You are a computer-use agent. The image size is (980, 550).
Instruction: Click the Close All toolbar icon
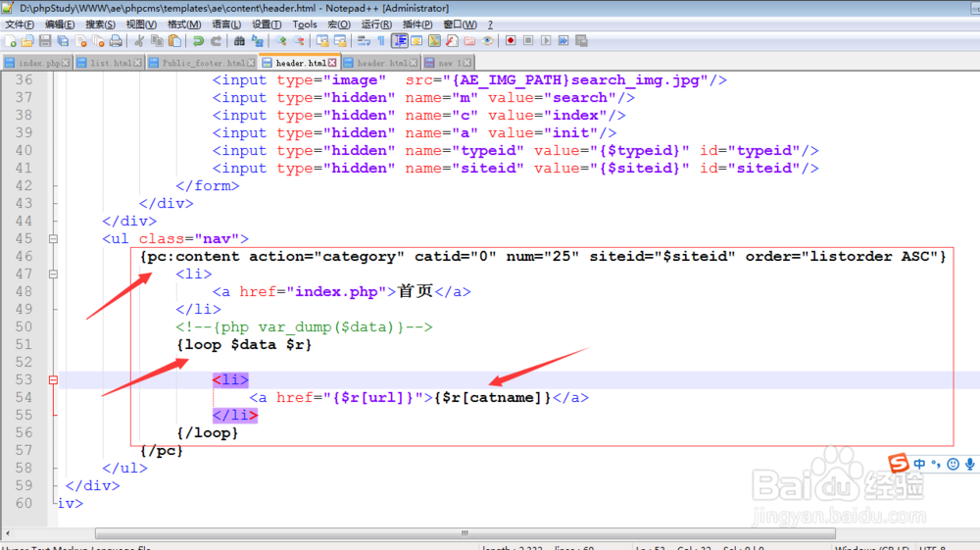[x=98, y=40]
